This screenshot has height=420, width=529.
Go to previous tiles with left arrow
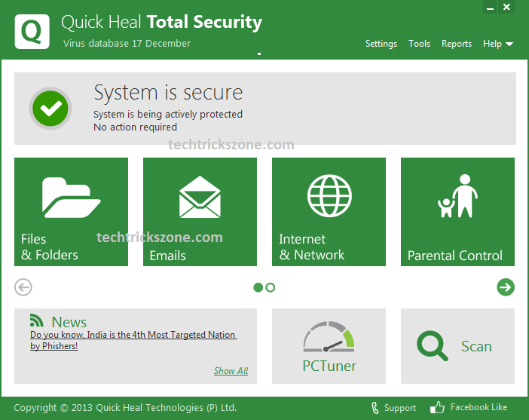23,287
